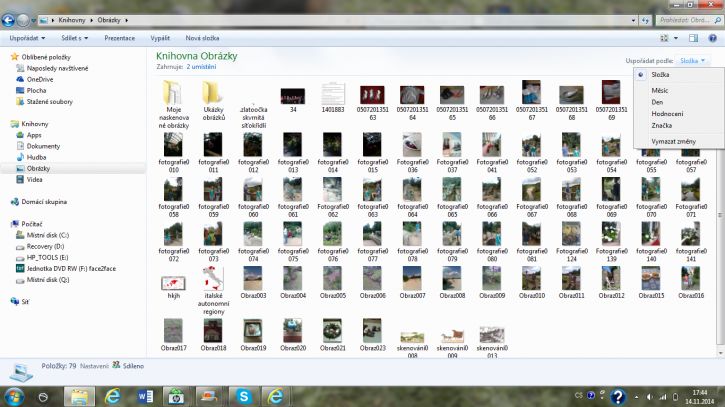The image size is (725, 407).
Task: Open Místní disk (C:) in sidebar
Action: point(48,235)
